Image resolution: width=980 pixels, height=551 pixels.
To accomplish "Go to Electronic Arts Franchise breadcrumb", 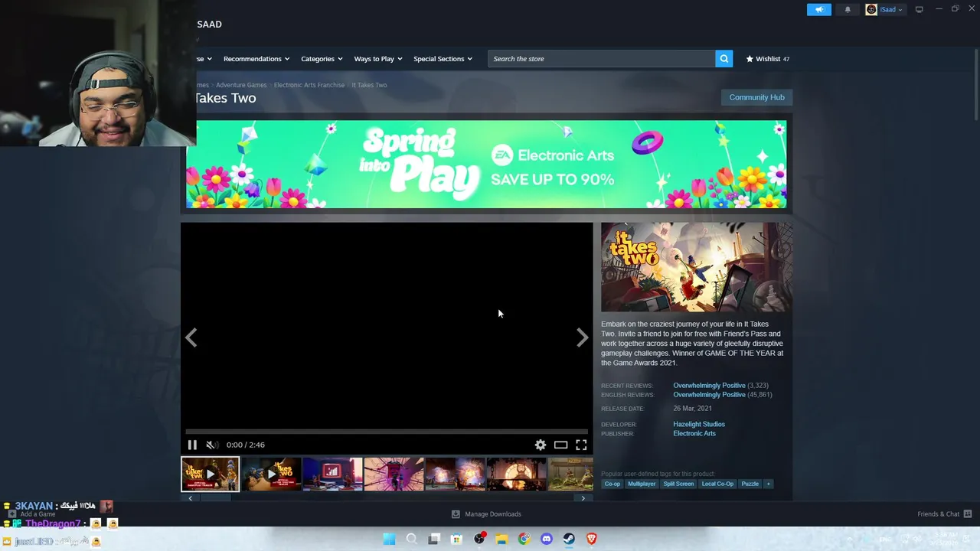I will (x=309, y=85).
